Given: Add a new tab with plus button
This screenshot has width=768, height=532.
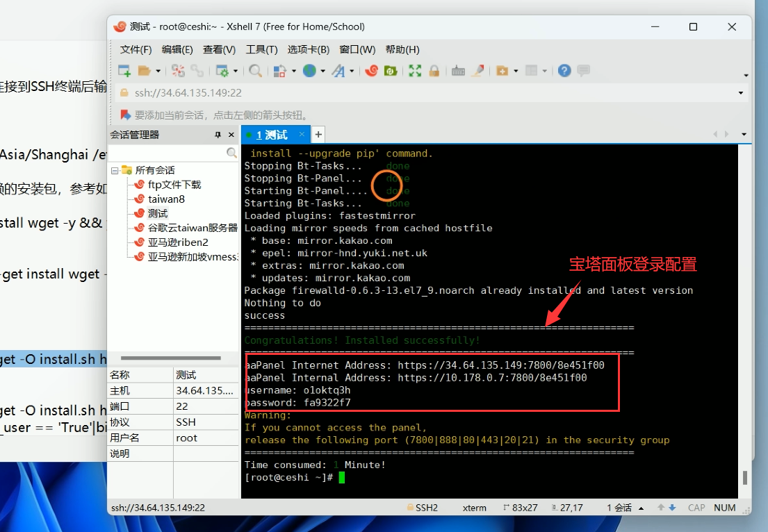Looking at the screenshot, I should (x=318, y=134).
